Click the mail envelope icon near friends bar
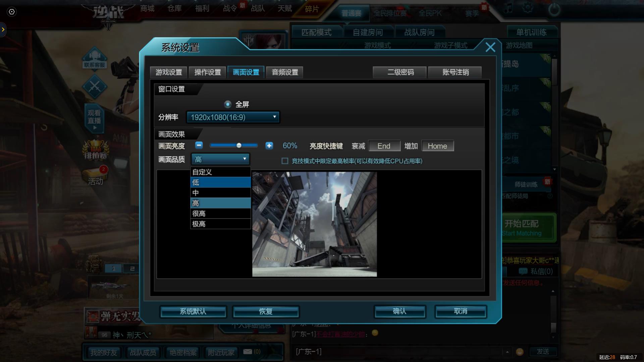The image size is (644, 362). pyautogui.click(x=248, y=351)
